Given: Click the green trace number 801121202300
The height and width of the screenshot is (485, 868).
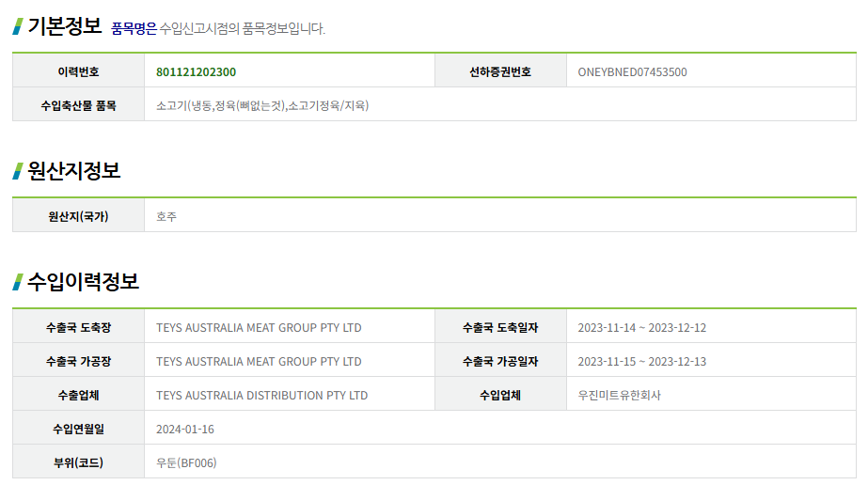Looking at the screenshot, I should (x=196, y=71).
